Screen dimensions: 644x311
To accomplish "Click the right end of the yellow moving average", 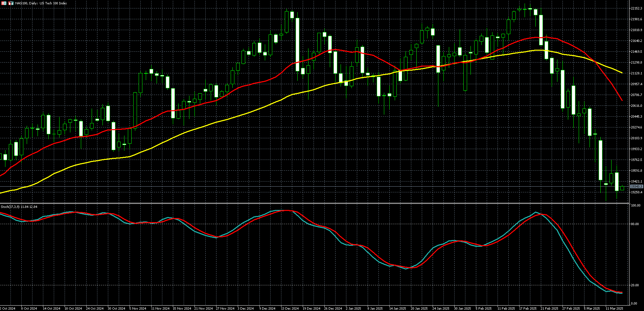I will [622, 72].
